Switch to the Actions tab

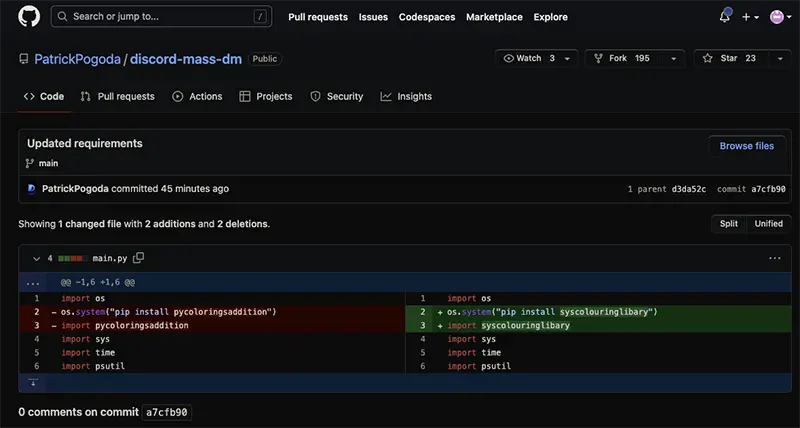tap(197, 96)
